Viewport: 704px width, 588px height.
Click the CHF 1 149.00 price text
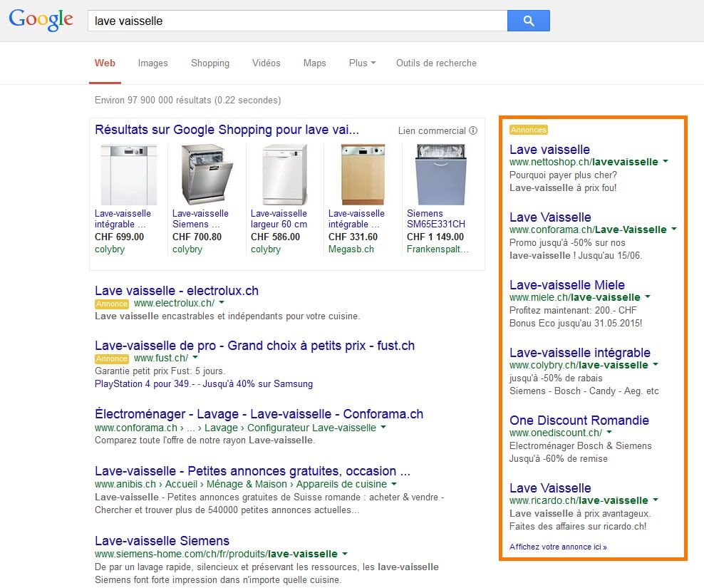pos(435,237)
